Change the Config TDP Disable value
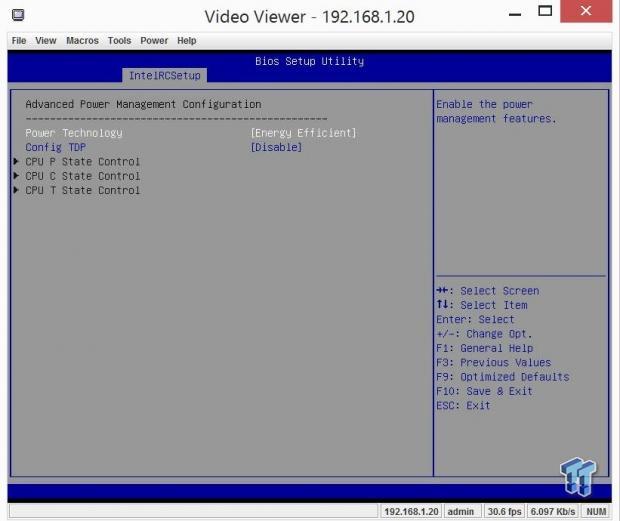The image size is (620, 521). pyautogui.click(x=276, y=147)
